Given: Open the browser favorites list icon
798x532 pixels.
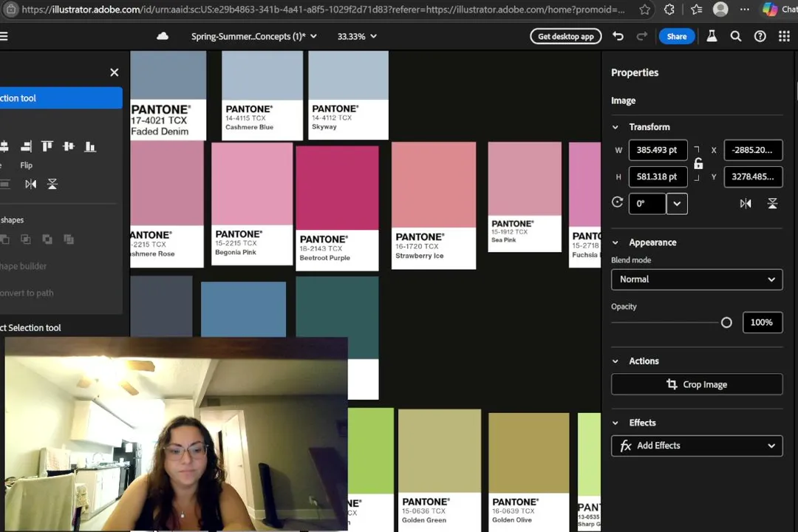Looking at the screenshot, I should 696,9.
